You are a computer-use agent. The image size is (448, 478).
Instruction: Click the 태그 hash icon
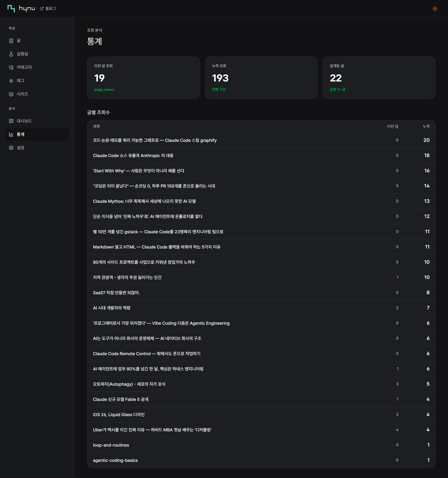pos(11,81)
